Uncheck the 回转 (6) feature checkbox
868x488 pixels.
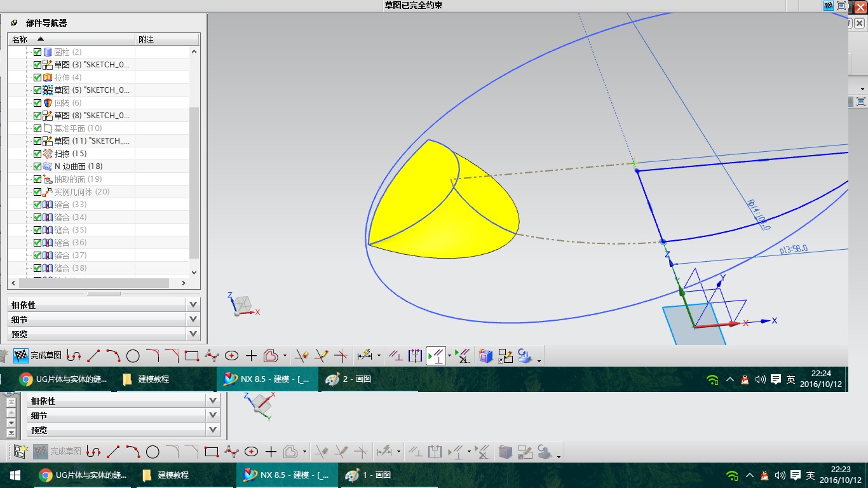37,103
